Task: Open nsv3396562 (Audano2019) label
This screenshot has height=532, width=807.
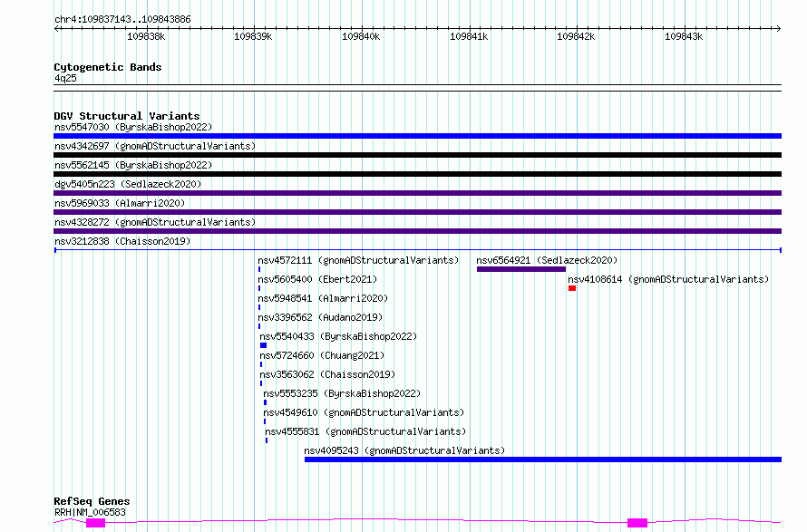Action: (x=320, y=317)
